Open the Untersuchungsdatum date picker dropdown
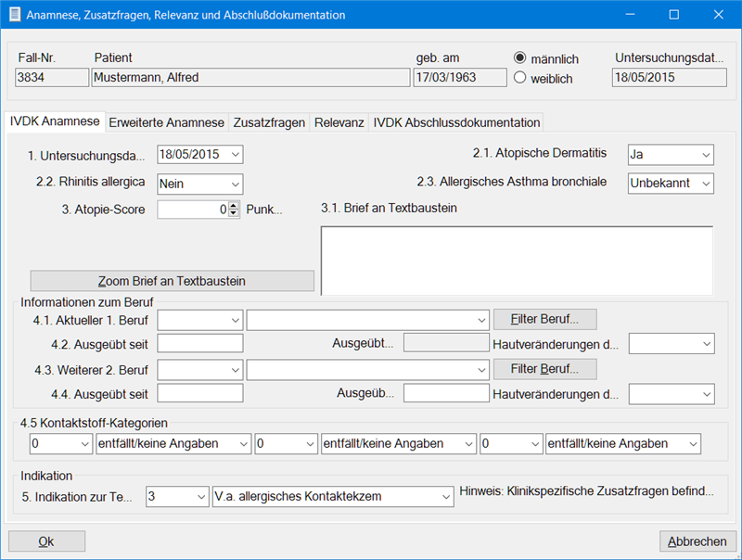The image size is (742, 560). [x=234, y=154]
